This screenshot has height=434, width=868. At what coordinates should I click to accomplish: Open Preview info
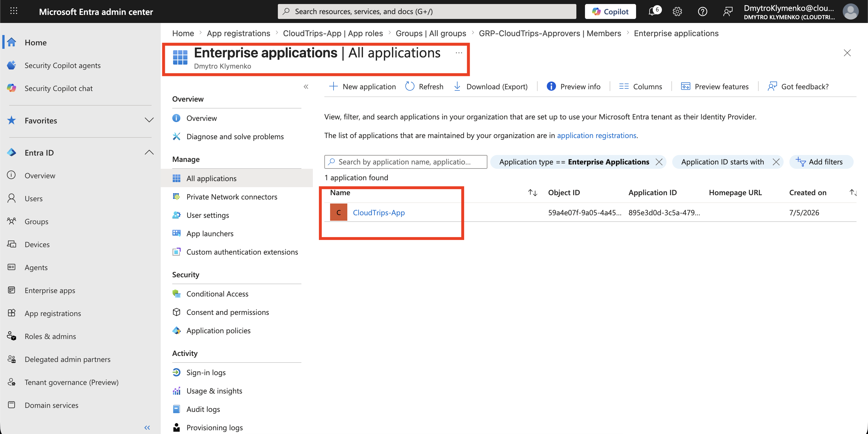(x=573, y=87)
